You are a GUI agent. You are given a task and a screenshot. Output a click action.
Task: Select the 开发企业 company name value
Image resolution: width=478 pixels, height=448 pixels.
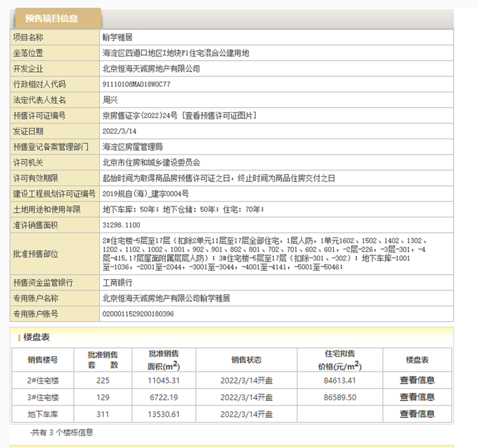click(x=151, y=69)
